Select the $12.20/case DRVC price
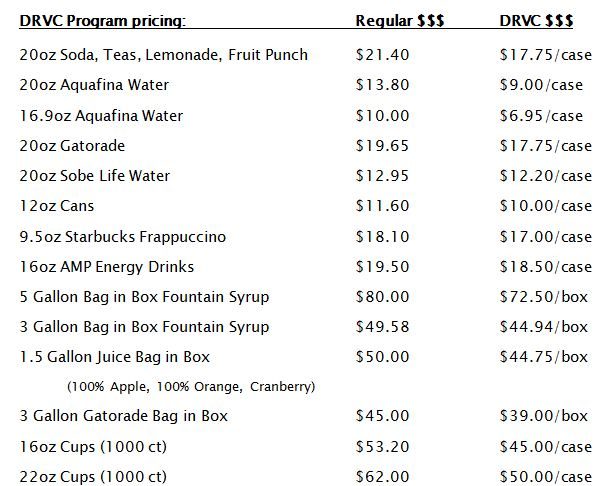This screenshot has width=613, height=486. point(545,176)
